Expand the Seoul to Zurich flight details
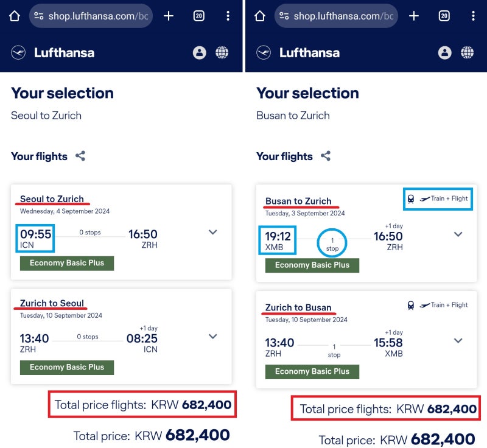The image size is (487, 448). point(212,232)
